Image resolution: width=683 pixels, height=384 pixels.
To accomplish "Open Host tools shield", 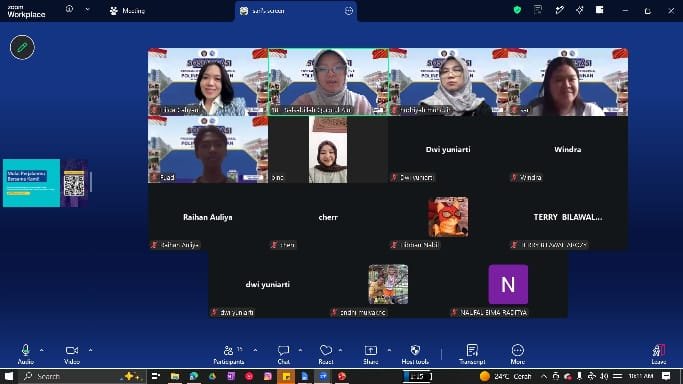I will point(415,354).
